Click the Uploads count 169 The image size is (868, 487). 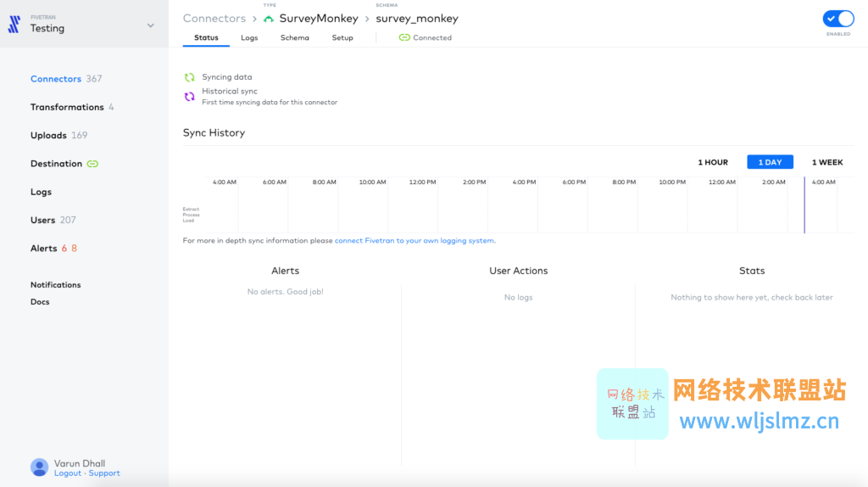point(79,135)
